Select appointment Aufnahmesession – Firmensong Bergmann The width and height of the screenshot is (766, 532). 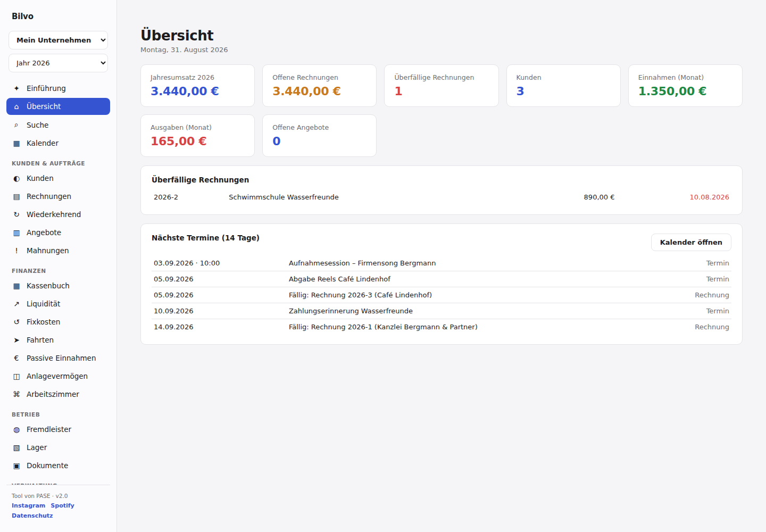pyautogui.click(x=442, y=263)
